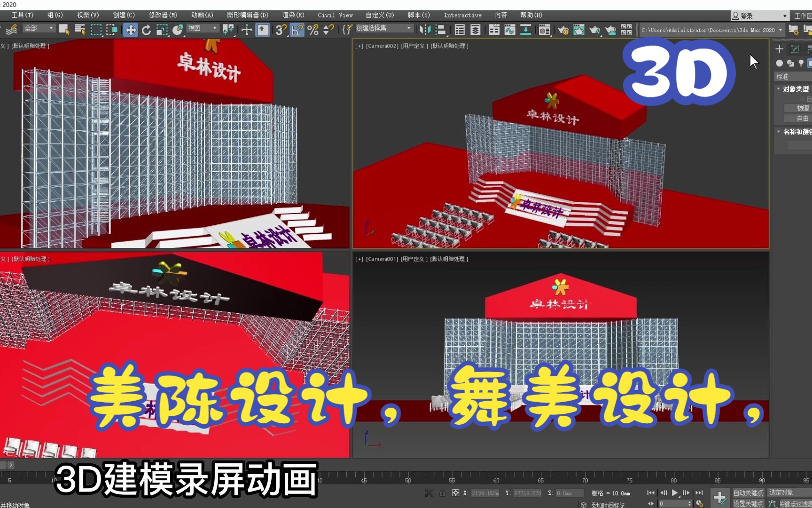Open the 登录 sign-in dropdown
The image size is (812, 508).
point(759,16)
